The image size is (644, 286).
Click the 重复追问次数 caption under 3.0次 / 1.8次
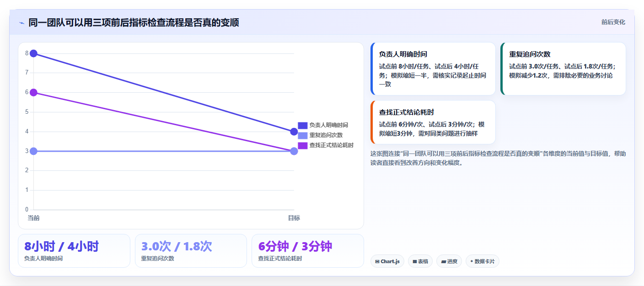(158, 259)
